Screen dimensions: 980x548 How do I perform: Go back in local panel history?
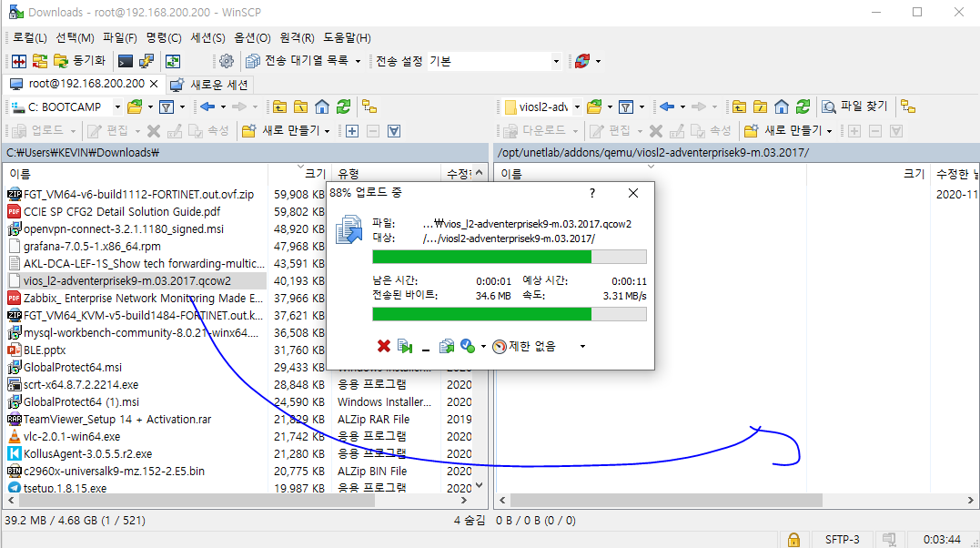(207, 107)
